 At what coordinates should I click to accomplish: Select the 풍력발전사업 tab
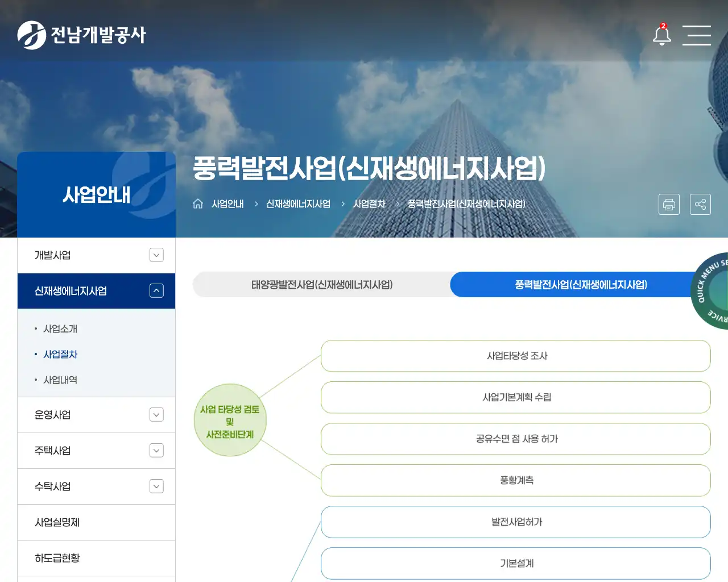point(581,285)
